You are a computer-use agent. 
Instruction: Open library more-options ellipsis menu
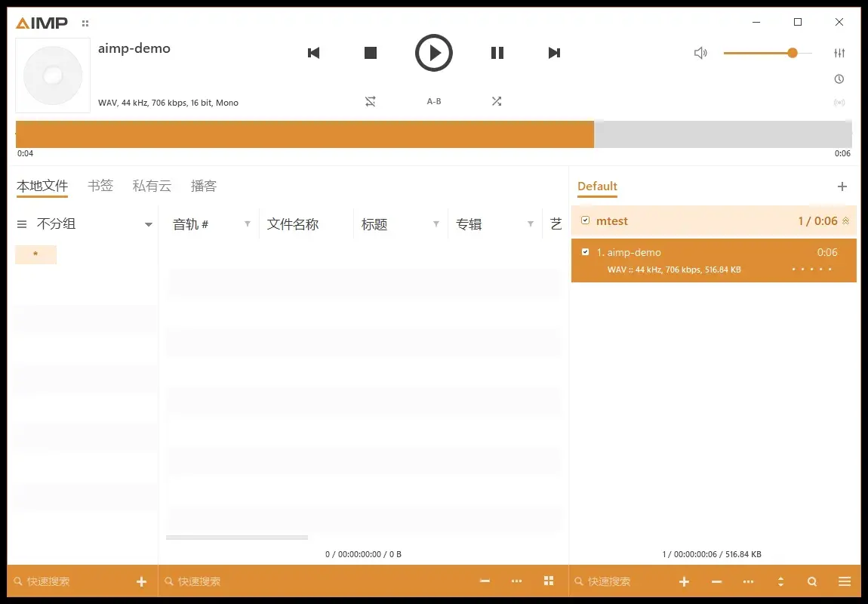point(516,581)
